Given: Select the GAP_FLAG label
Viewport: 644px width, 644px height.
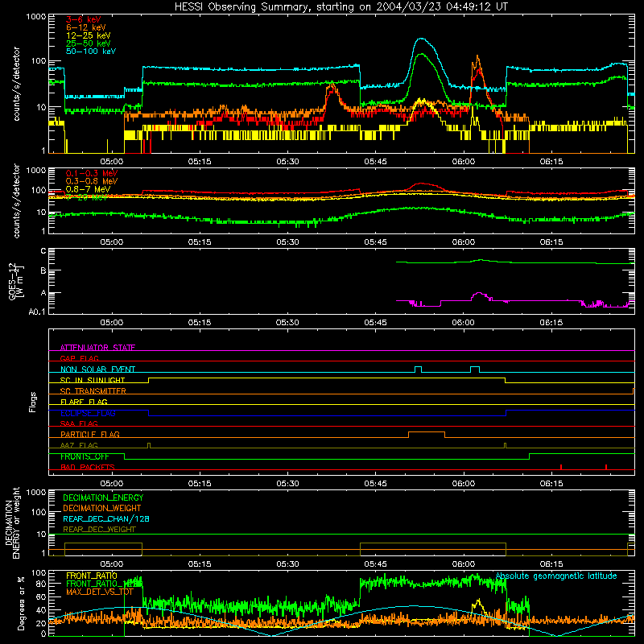Looking at the screenshot, I should (79, 358).
